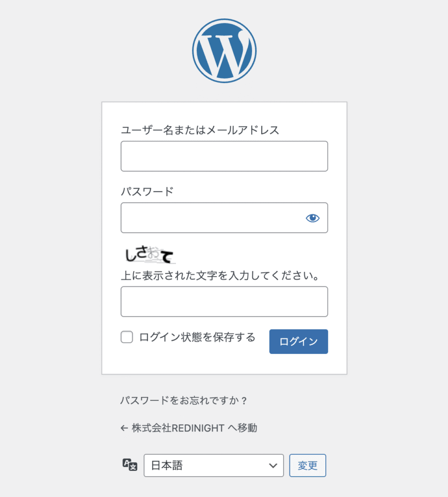Go to 株式会社REDINIGHT site link
This screenshot has width=448, height=497.
click(x=194, y=428)
